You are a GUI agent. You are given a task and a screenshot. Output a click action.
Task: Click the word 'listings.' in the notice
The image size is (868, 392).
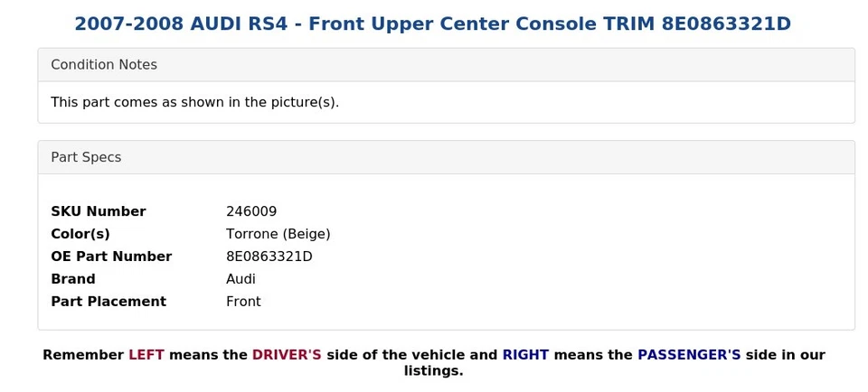tap(433, 371)
